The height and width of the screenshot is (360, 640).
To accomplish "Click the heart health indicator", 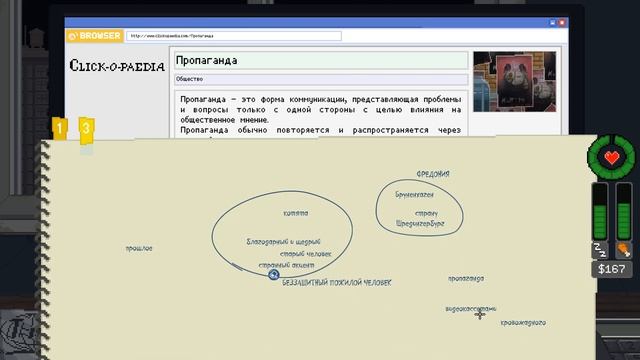I will [611, 157].
